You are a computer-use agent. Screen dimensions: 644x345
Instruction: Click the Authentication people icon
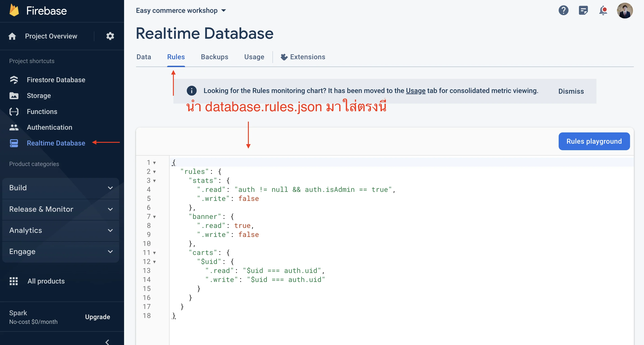(x=14, y=127)
